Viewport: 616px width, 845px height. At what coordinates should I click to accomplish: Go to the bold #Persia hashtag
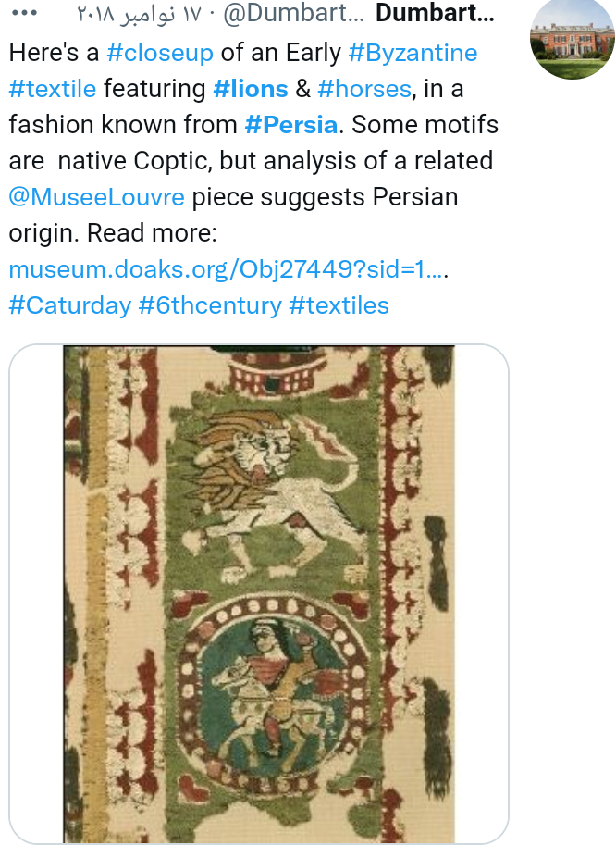click(x=293, y=124)
